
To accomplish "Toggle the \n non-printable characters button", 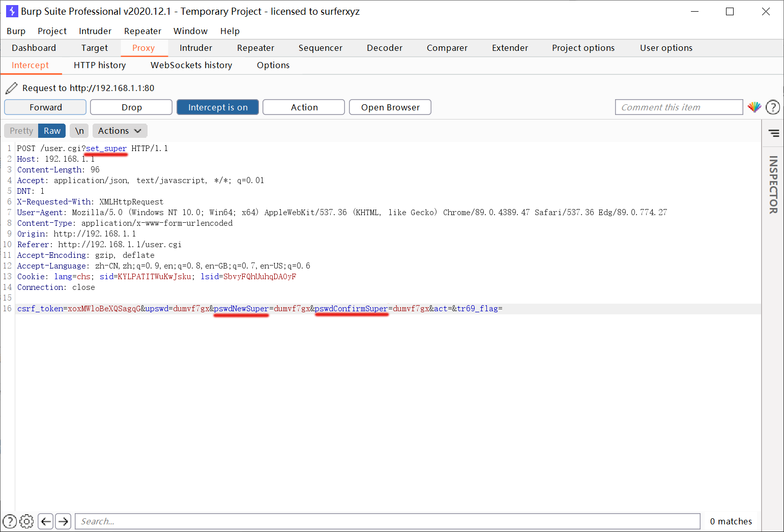I will [x=79, y=131].
